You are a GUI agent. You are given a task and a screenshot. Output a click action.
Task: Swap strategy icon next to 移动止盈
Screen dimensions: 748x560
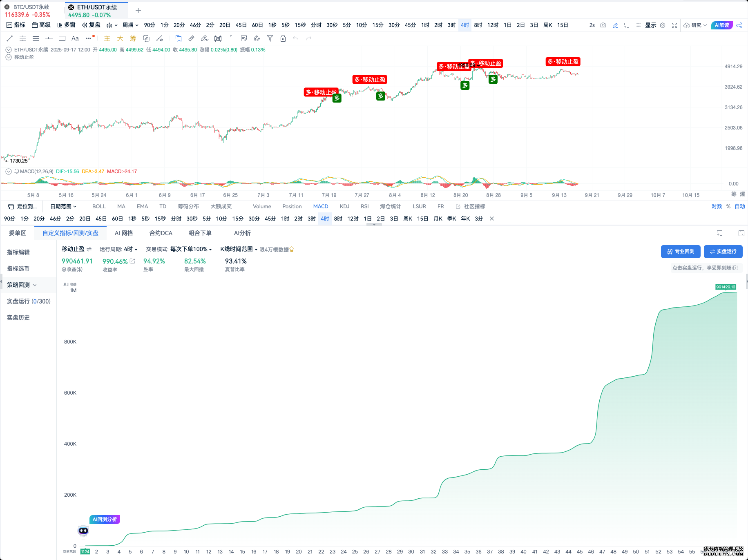click(89, 249)
